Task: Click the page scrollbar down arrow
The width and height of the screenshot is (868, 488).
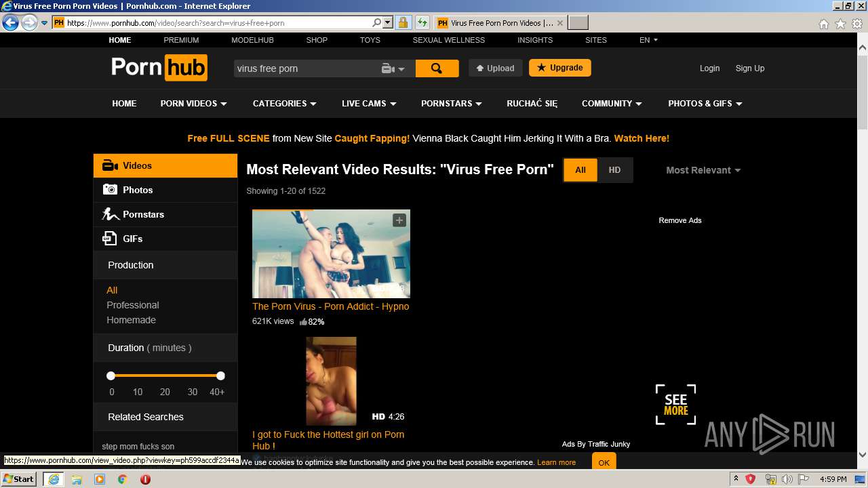Action: pos(863,455)
